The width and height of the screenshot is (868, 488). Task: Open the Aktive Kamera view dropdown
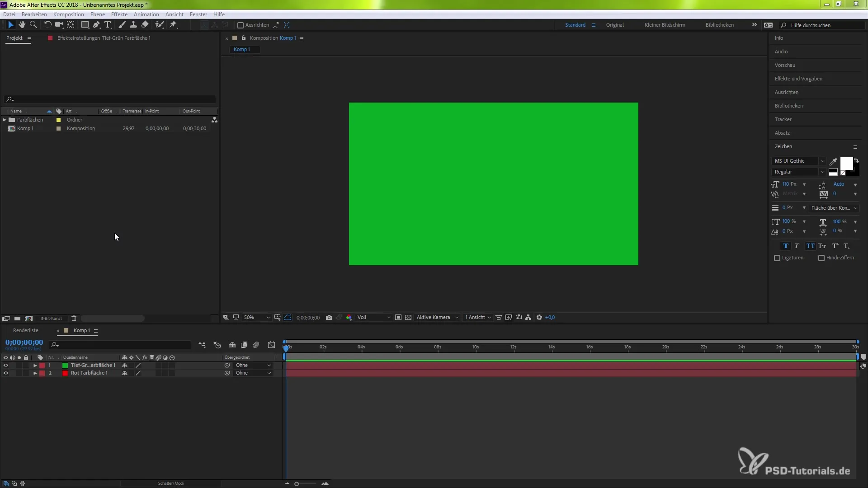pos(437,318)
